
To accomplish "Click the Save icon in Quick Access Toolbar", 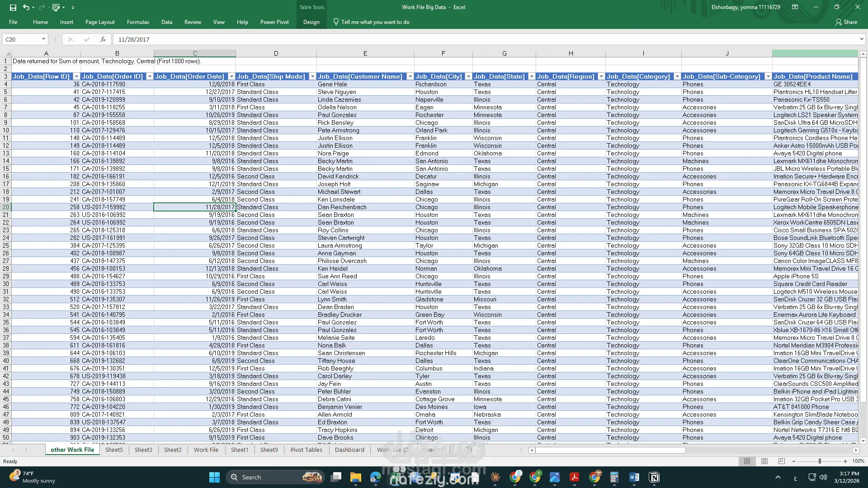I will [x=13, y=7].
